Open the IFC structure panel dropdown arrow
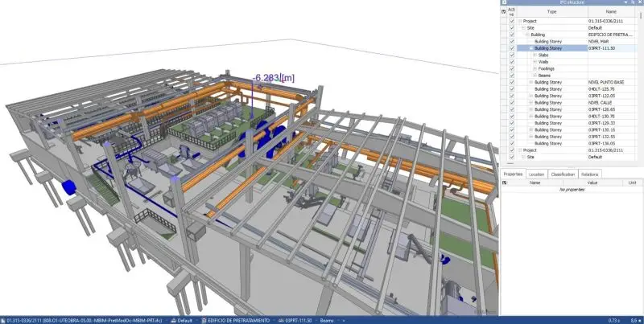This screenshot has width=644, height=324. pyautogui.click(x=624, y=3)
